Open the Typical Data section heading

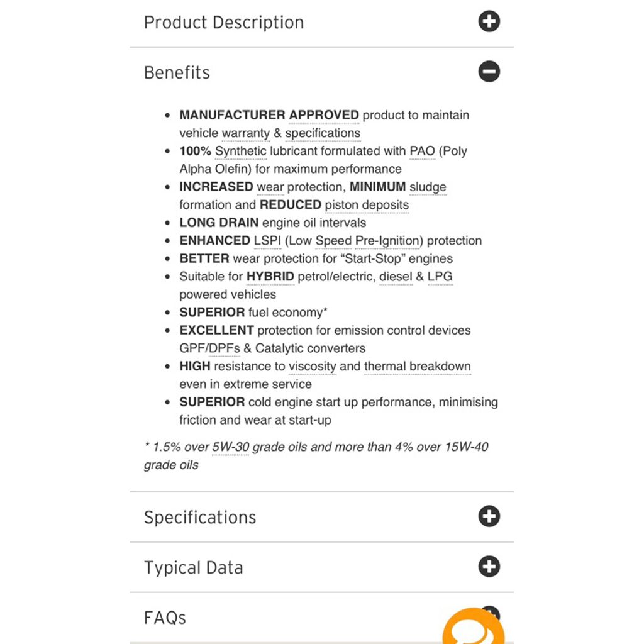click(194, 568)
